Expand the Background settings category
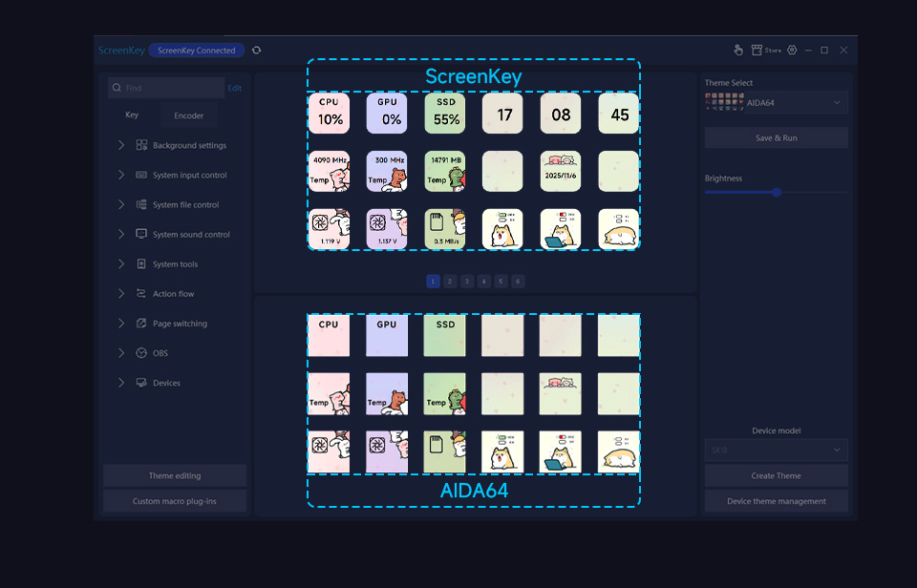917x588 pixels. (x=121, y=145)
